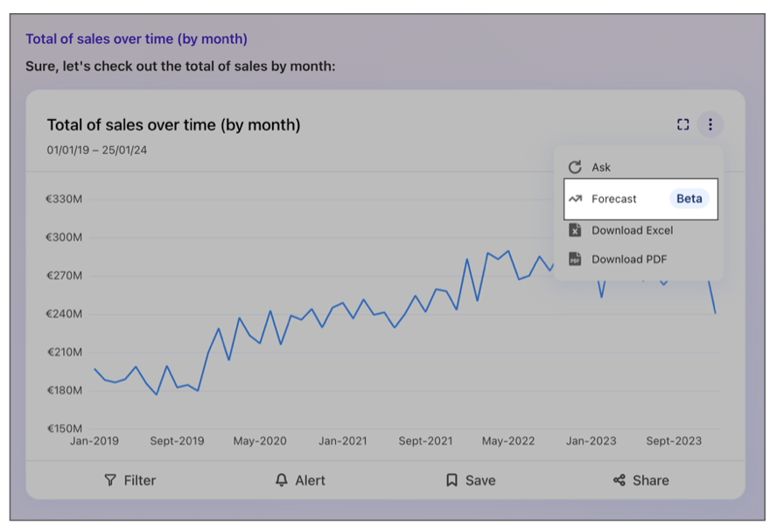
Task: Open the purple 'Total of sales over time' link
Action: (x=136, y=38)
